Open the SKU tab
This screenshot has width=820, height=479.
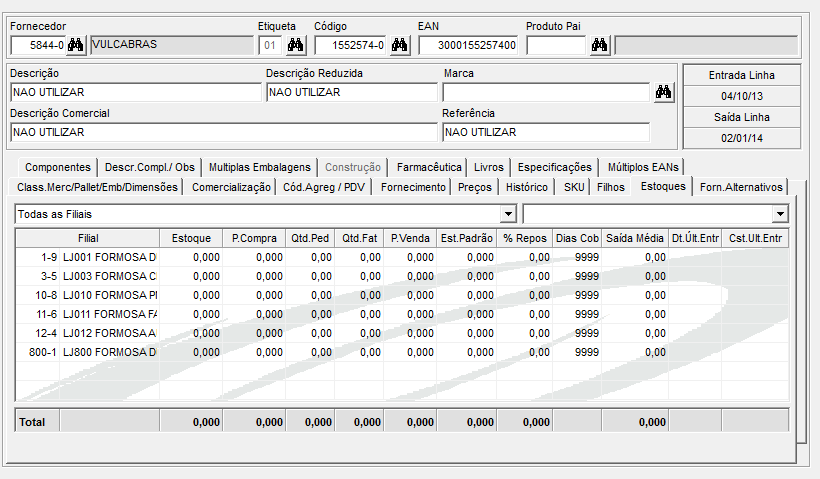(x=574, y=187)
